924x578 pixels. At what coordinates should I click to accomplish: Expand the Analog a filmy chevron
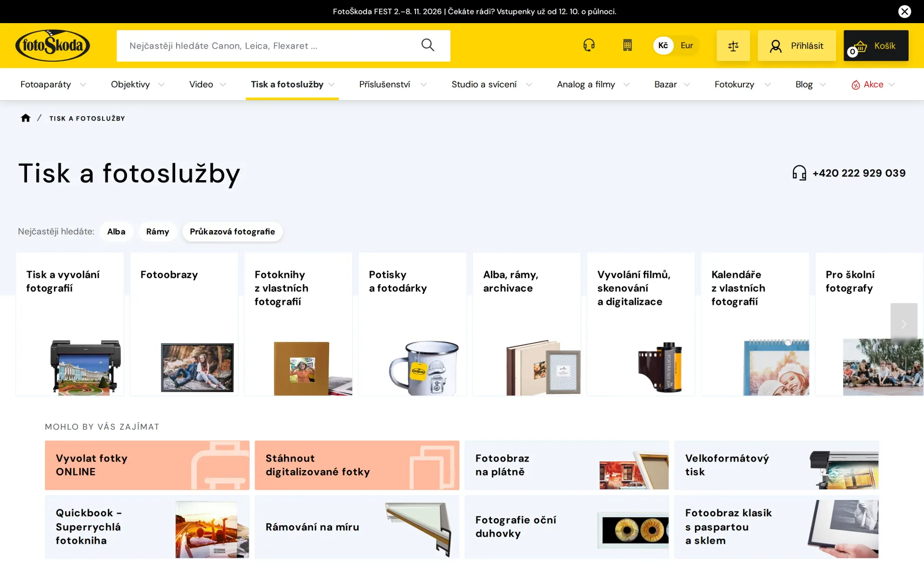click(x=627, y=85)
